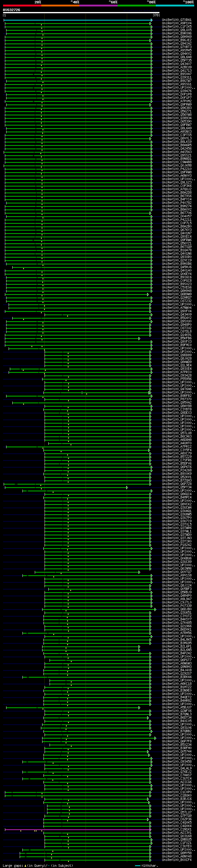
Task: Open hit UniRef100_Q94IA2
Action: (177, 44)
